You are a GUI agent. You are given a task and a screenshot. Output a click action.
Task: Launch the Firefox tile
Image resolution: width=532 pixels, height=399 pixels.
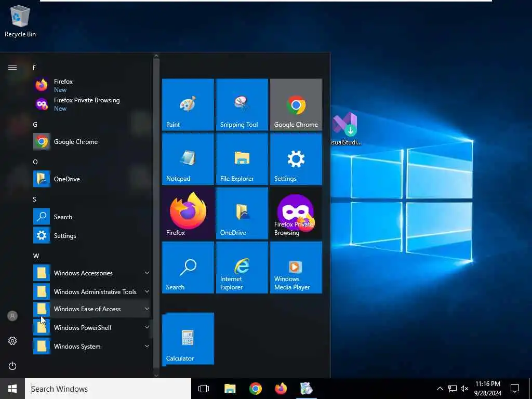point(188,213)
